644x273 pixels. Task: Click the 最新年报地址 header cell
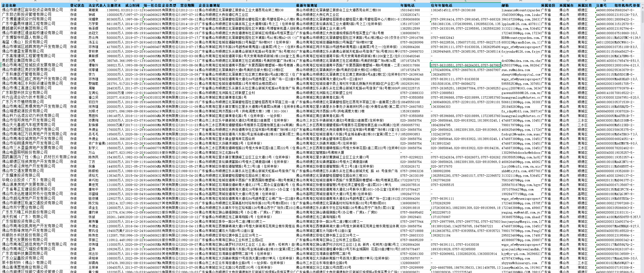pos(306,5)
